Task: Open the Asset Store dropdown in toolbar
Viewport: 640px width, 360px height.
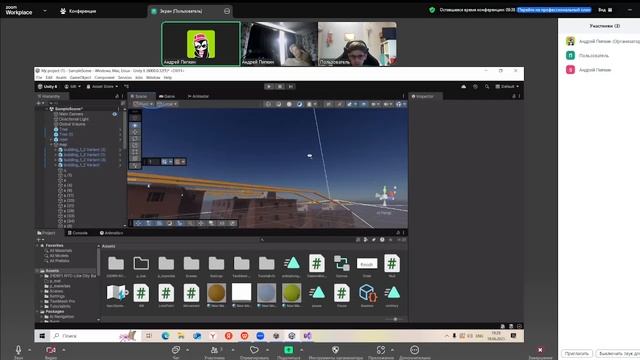Action: (102, 87)
